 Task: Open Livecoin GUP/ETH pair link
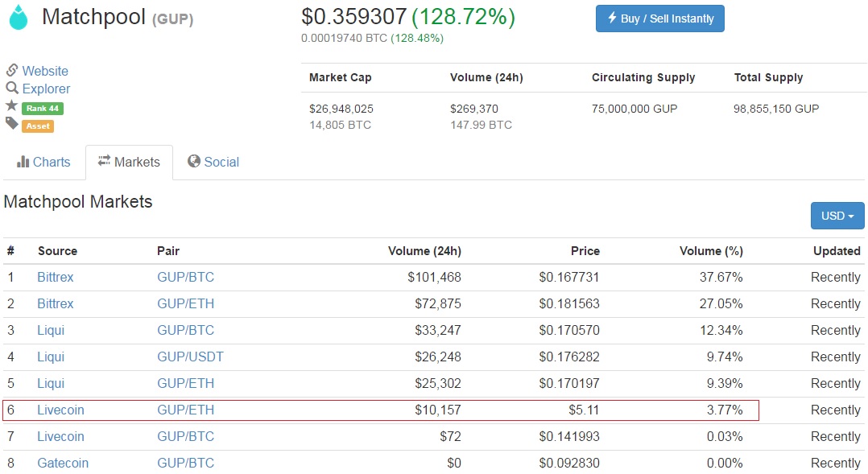[185, 410]
